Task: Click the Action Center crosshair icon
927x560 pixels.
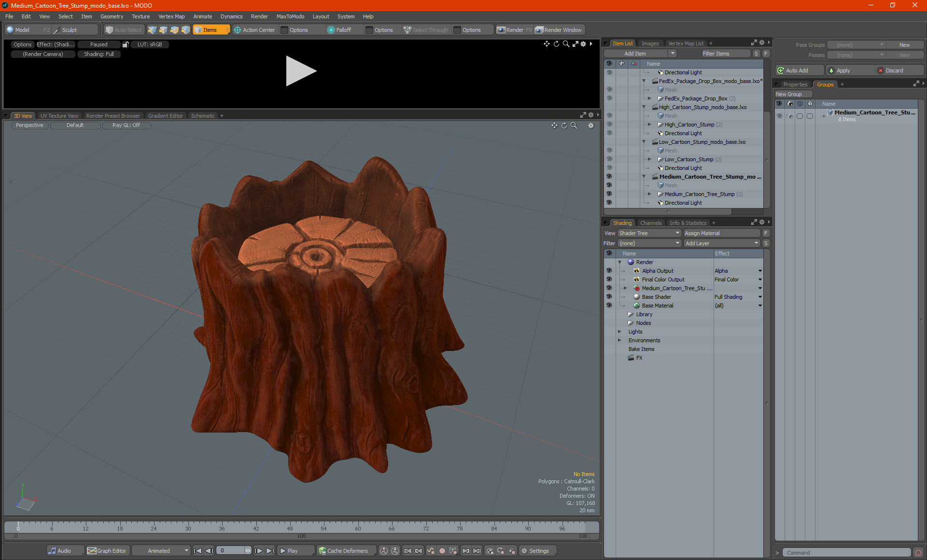Action: pyautogui.click(x=238, y=30)
